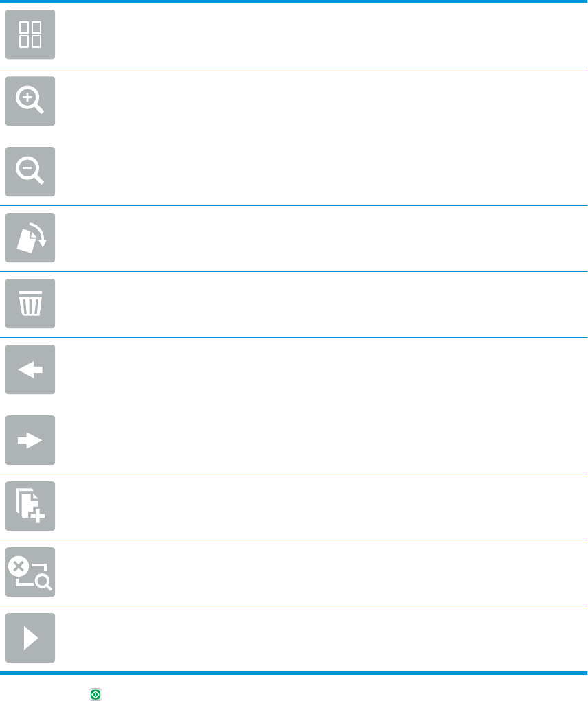This screenshot has width=588, height=701.
Task: Start the job with the green Start button
Action: (x=95, y=694)
